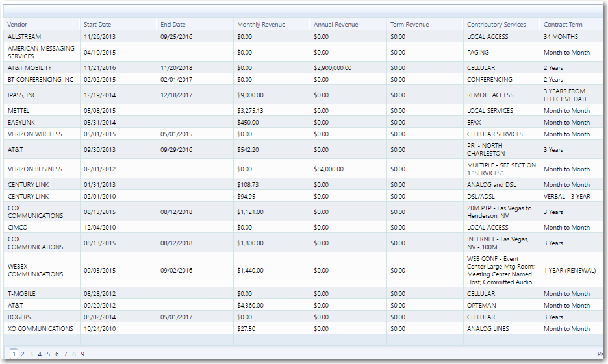Click the $450.00 monthly revenue value
This screenshot has width=608, height=364.
tap(247, 123)
